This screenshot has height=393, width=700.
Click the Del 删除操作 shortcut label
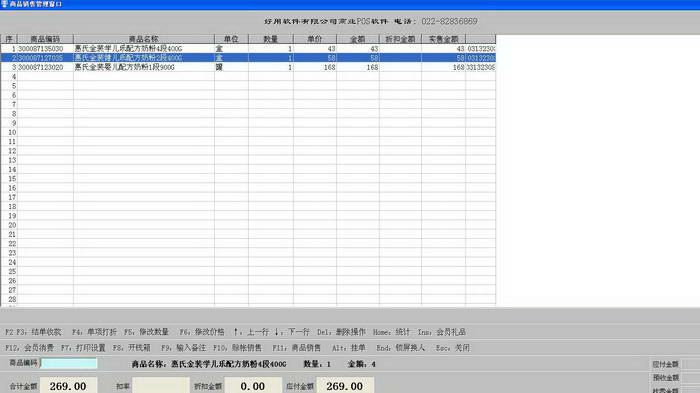341,332
